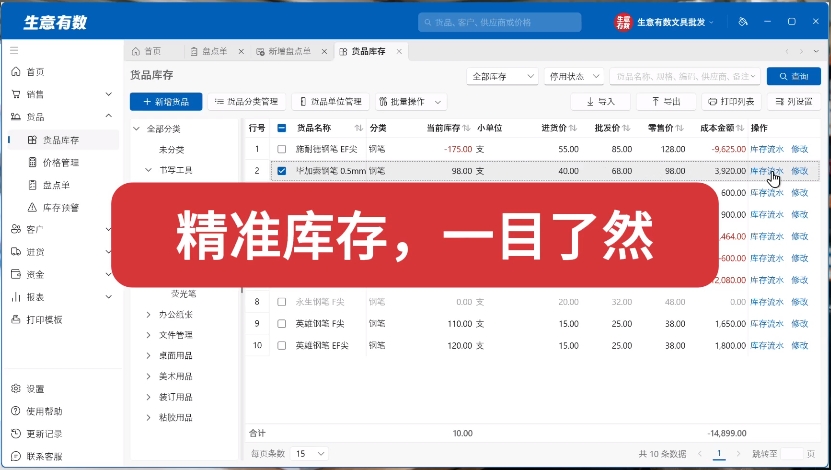
Task: Open the 每页条数 15 page-size dropdown
Action: coord(310,454)
